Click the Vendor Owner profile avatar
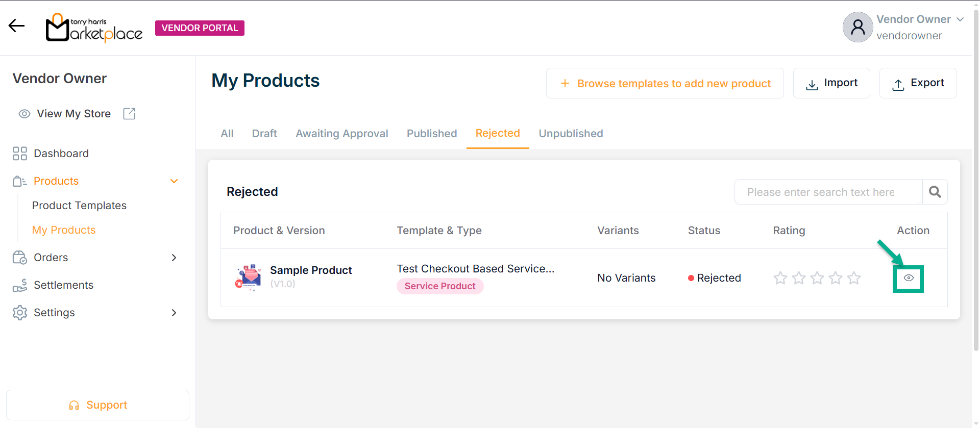This screenshot has height=428, width=980. coord(857,27)
